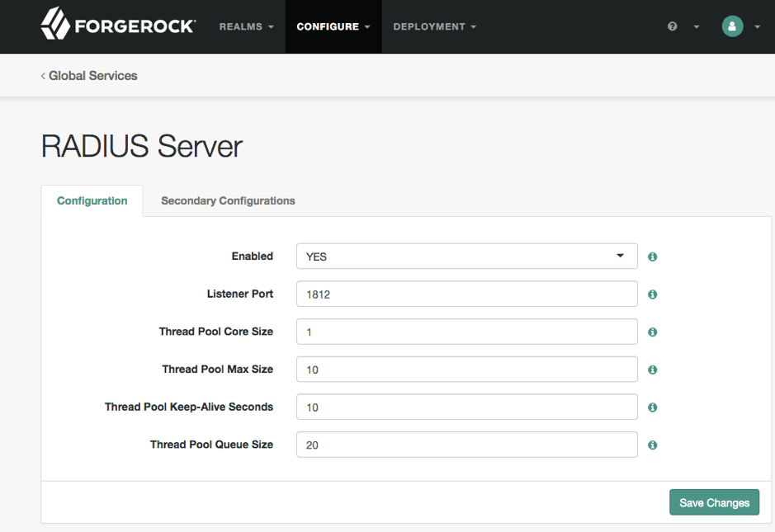
Task: Click the Thread Pool Max Size label
Action: [217, 369]
